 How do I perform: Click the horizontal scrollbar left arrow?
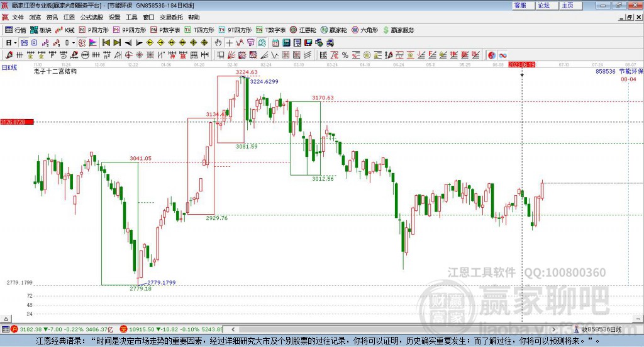pos(233,329)
